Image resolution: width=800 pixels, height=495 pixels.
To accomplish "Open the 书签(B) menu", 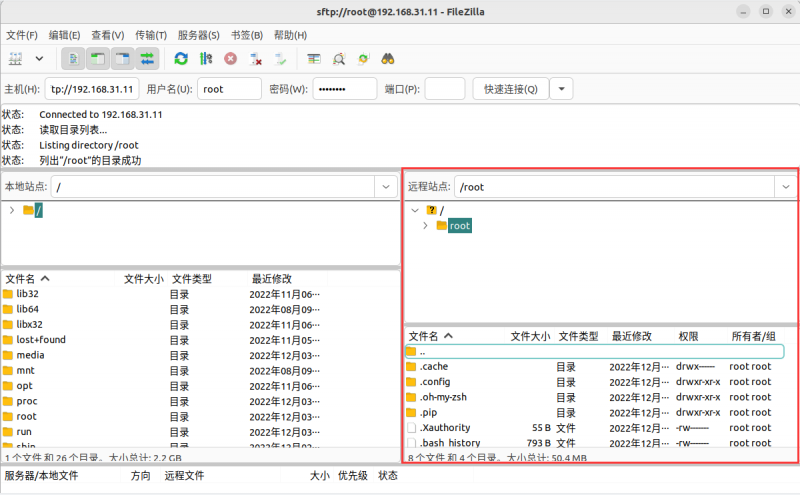I will coord(245,35).
